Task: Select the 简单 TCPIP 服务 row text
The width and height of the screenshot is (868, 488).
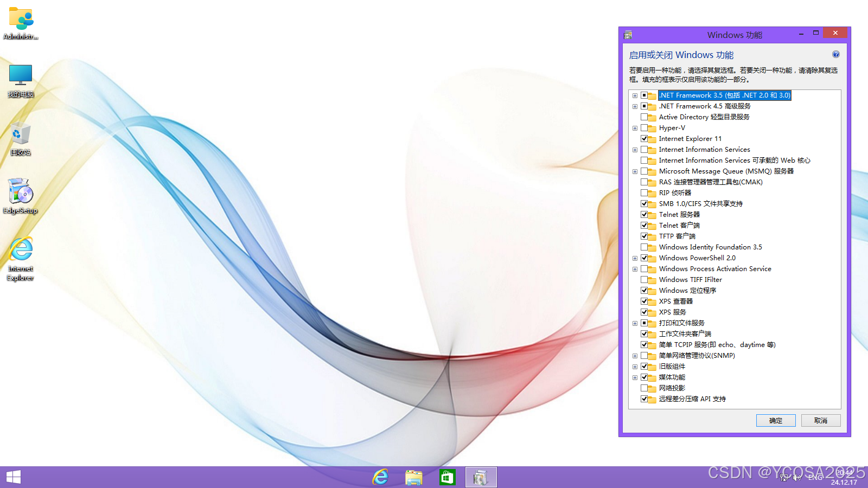Action: (717, 345)
